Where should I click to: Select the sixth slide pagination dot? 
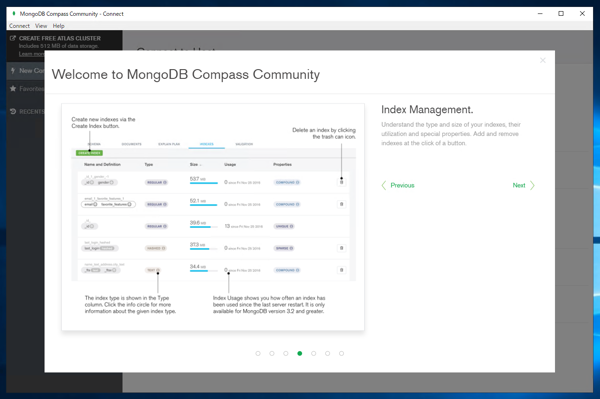pos(328,353)
